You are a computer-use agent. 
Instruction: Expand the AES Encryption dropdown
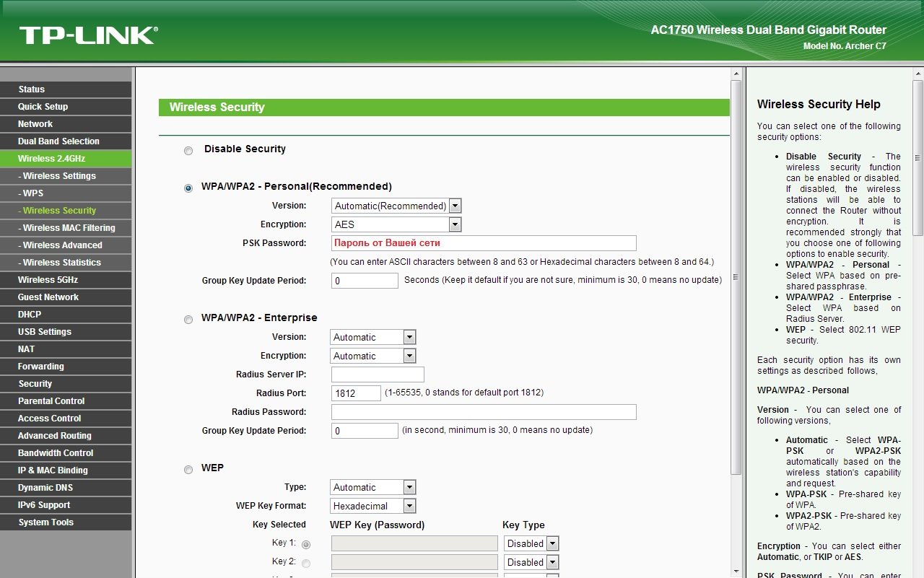pos(396,224)
